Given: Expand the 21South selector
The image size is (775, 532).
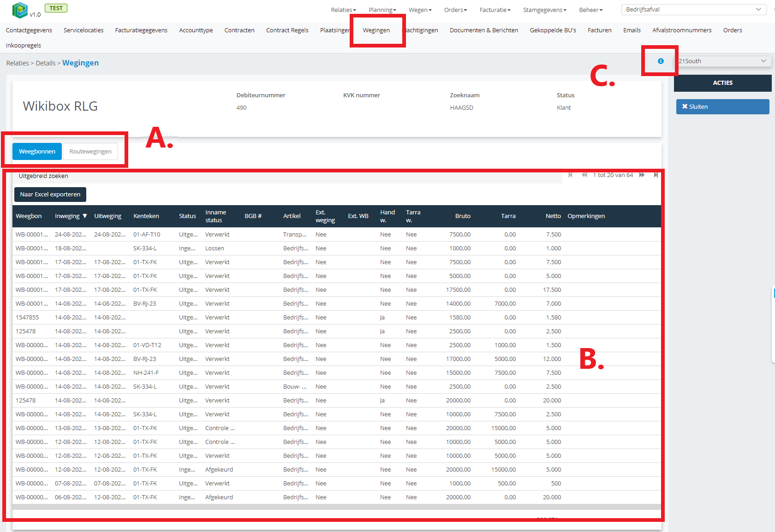Looking at the screenshot, I should [722, 61].
